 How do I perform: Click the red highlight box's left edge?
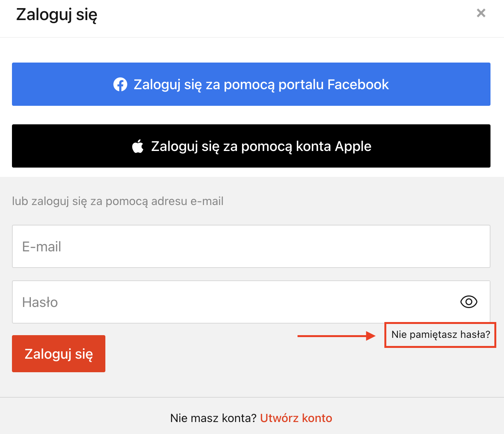click(385, 335)
